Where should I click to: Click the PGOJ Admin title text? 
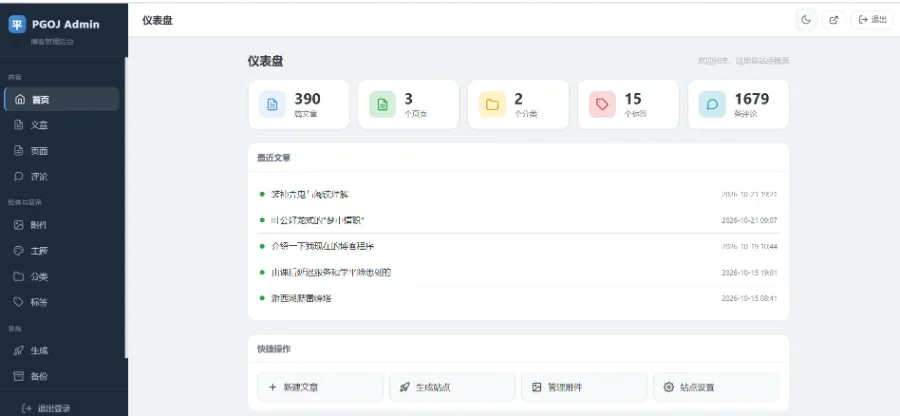click(65, 24)
